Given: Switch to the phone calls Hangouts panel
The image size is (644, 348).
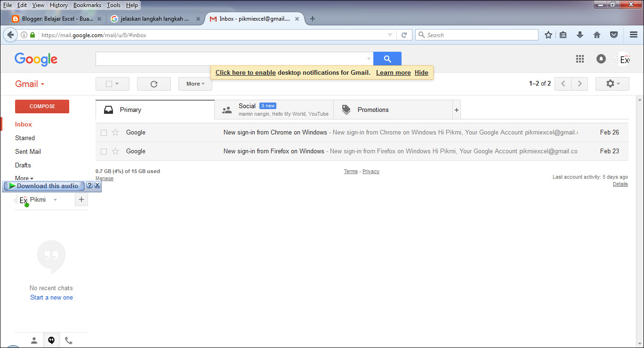Looking at the screenshot, I should click(68, 340).
